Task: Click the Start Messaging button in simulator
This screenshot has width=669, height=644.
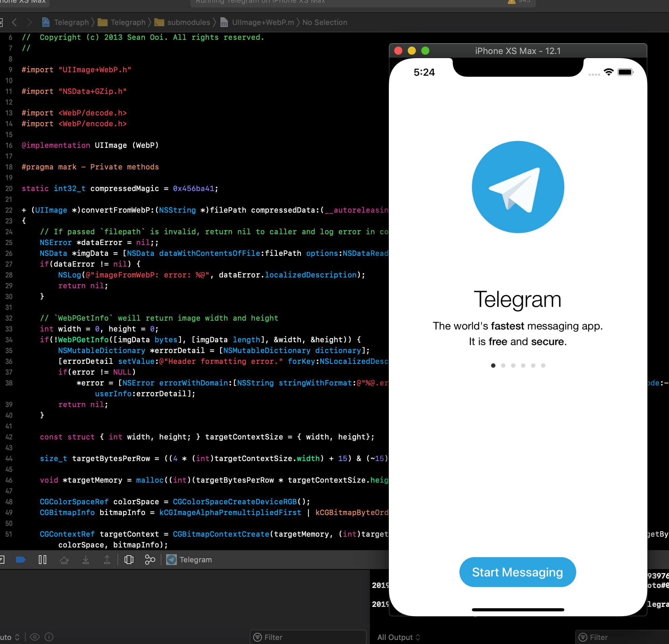Action: coord(517,572)
